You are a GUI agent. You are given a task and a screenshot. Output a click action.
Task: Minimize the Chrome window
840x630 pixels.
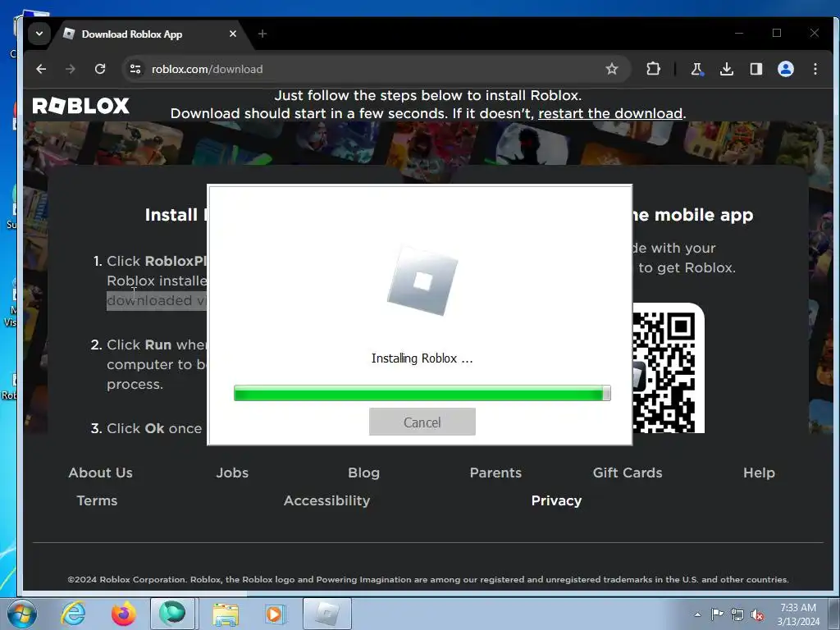(739, 33)
